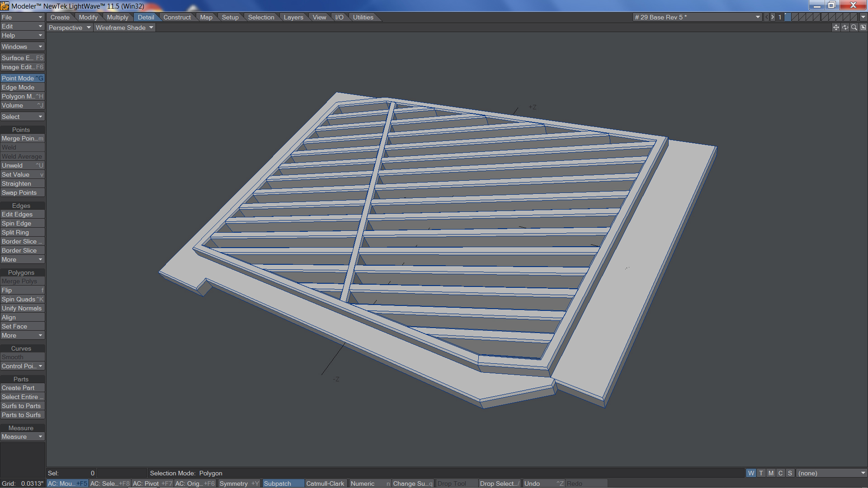Select Color map type C button
Screen dimensions: 868x488
(780, 473)
